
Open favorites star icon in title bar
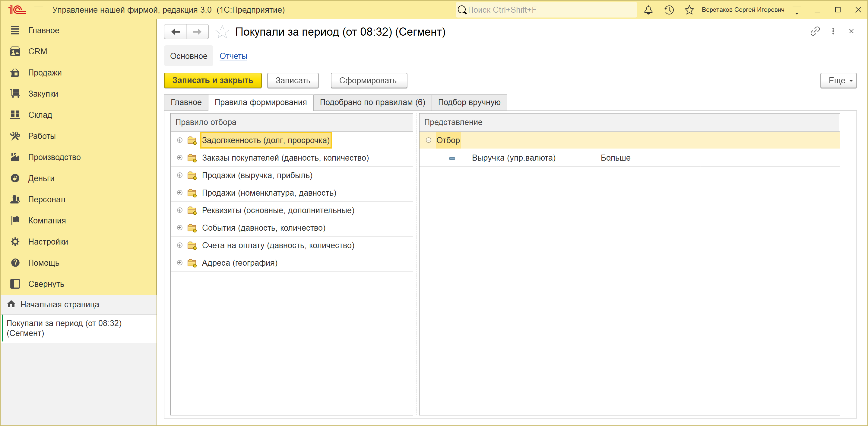(x=689, y=10)
